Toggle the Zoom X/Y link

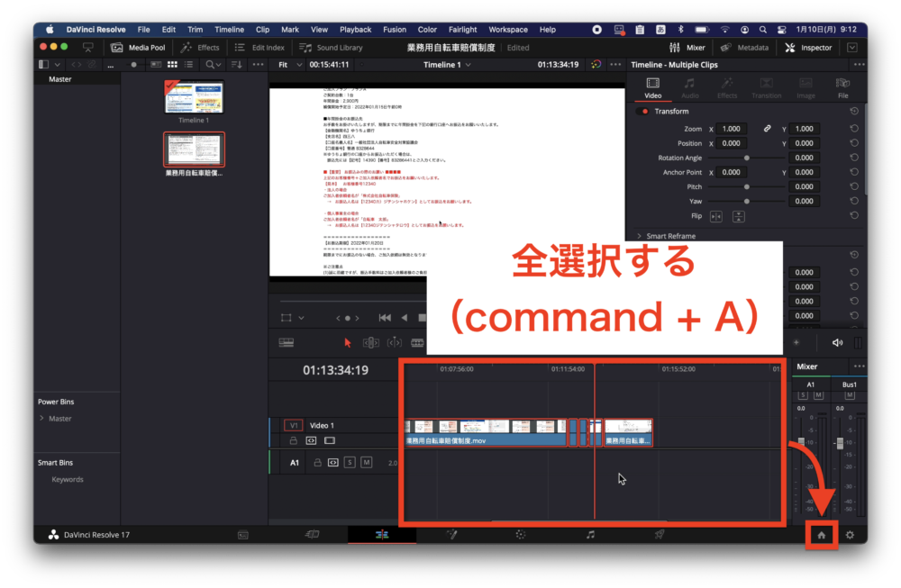tap(767, 129)
